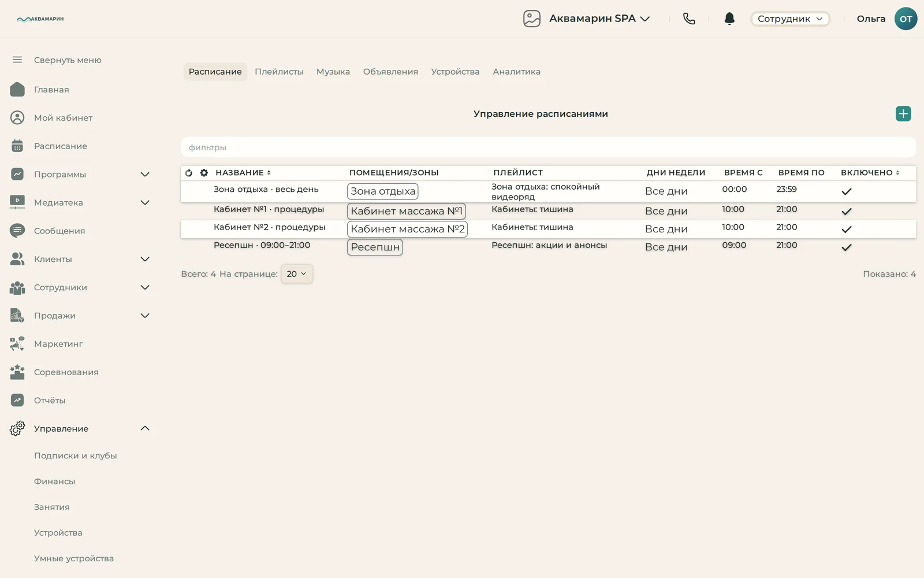
Task: Toggle enabled checkmark for Ресепшн row
Action: [x=847, y=247]
